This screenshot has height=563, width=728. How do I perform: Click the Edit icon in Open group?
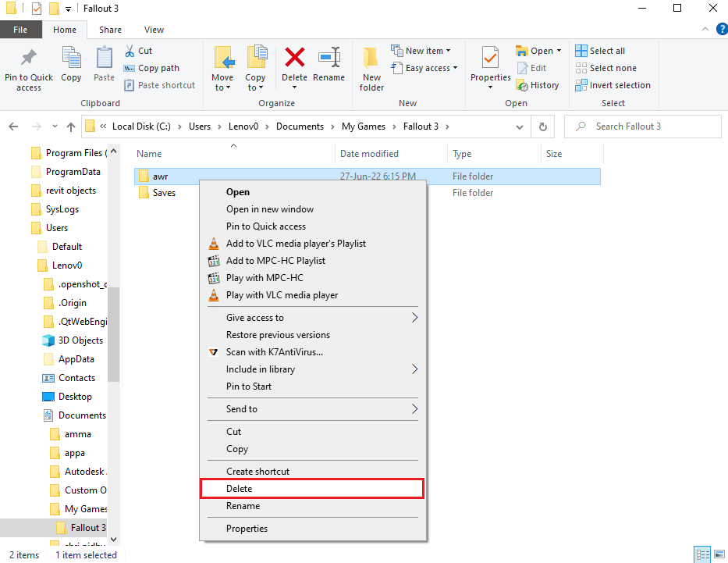click(523, 68)
